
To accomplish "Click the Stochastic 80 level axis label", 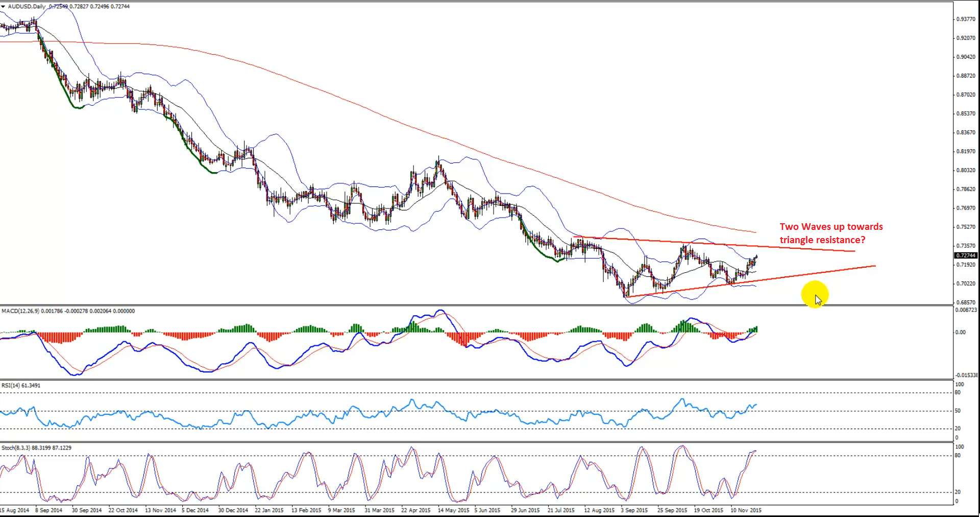I will click(958, 455).
